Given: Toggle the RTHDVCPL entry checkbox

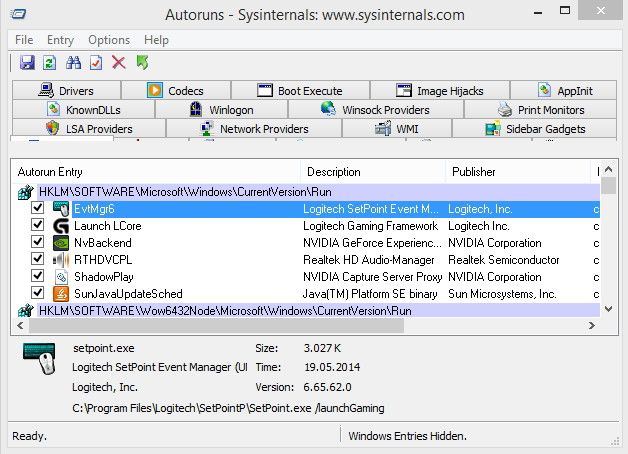Looking at the screenshot, I should coord(38,260).
